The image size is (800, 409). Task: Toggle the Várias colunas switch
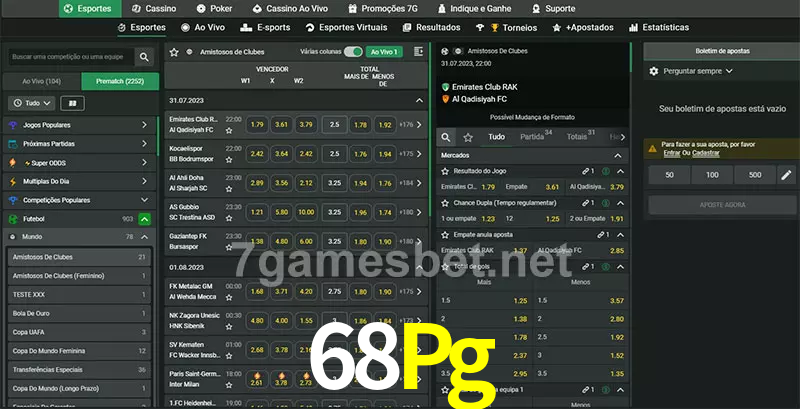click(352, 51)
